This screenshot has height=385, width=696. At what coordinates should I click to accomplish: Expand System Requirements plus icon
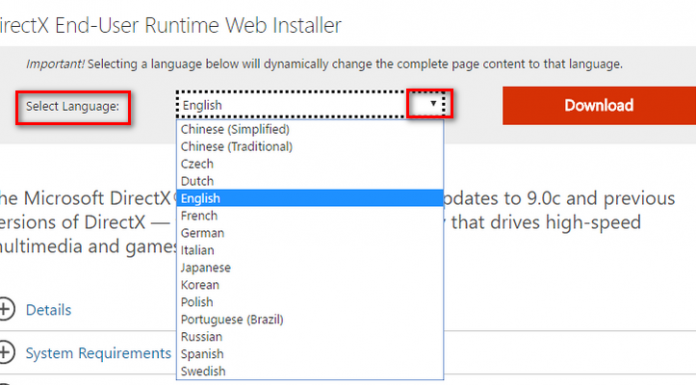tap(5, 353)
